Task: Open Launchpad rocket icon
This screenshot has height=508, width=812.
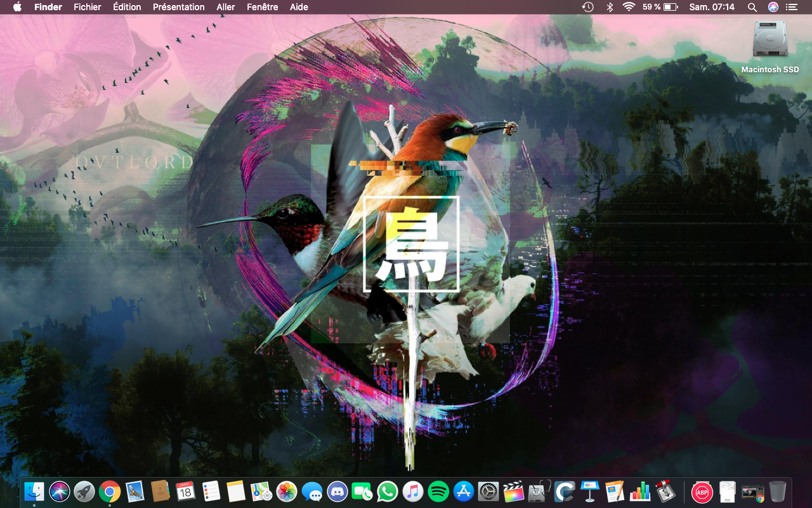Action: [84, 491]
